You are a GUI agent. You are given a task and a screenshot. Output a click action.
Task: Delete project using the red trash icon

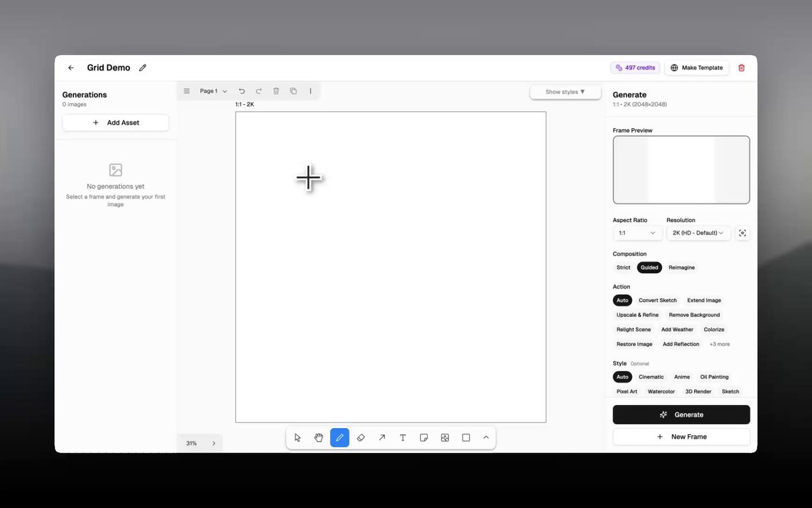742,68
